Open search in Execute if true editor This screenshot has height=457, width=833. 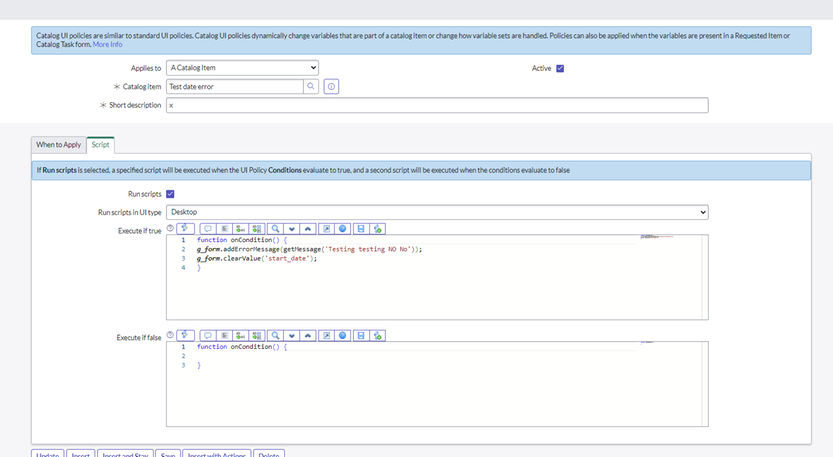pyautogui.click(x=275, y=228)
